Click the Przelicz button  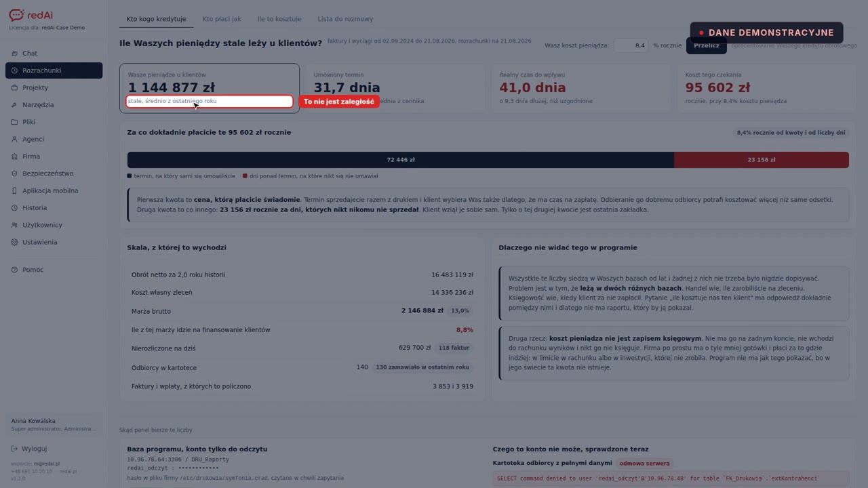[707, 45]
